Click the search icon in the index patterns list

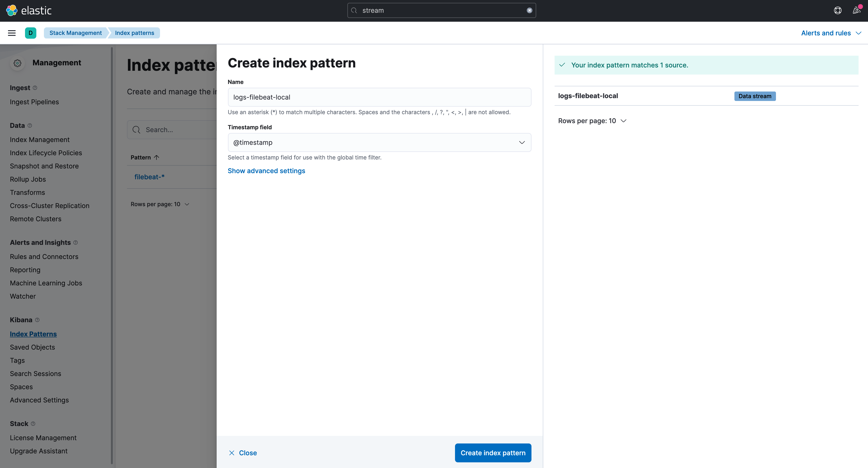tap(136, 130)
